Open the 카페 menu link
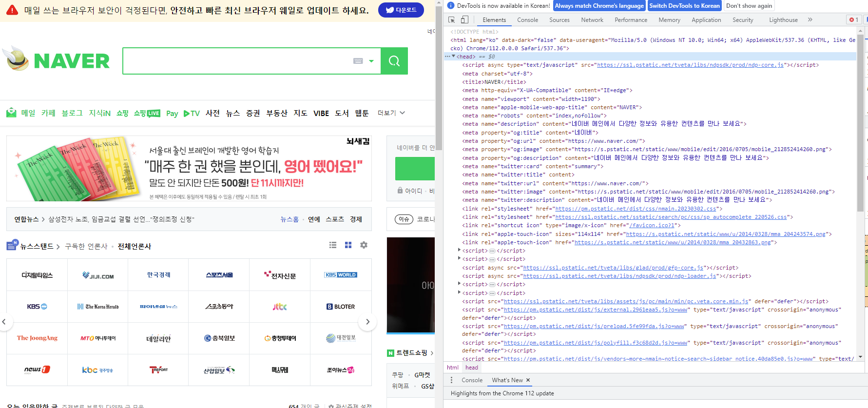The height and width of the screenshot is (408, 868). click(48, 113)
